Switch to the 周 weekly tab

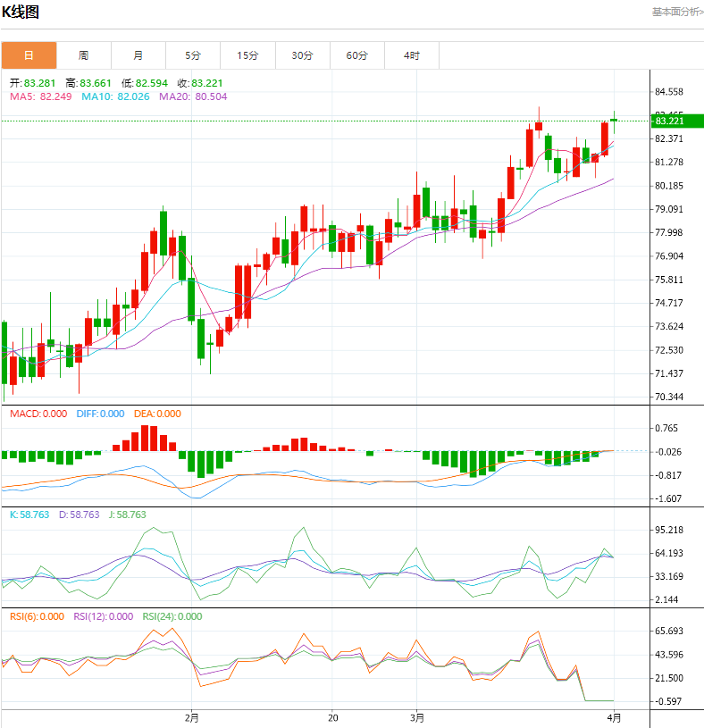click(83, 55)
